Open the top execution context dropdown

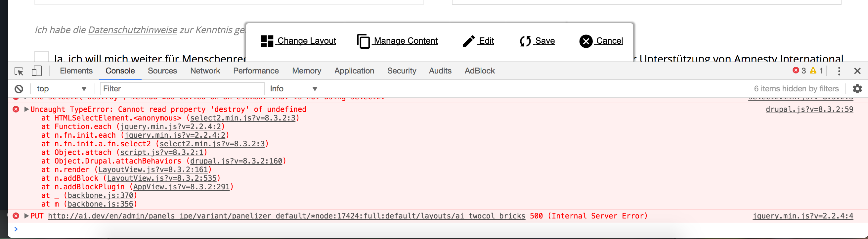pos(61,89)
